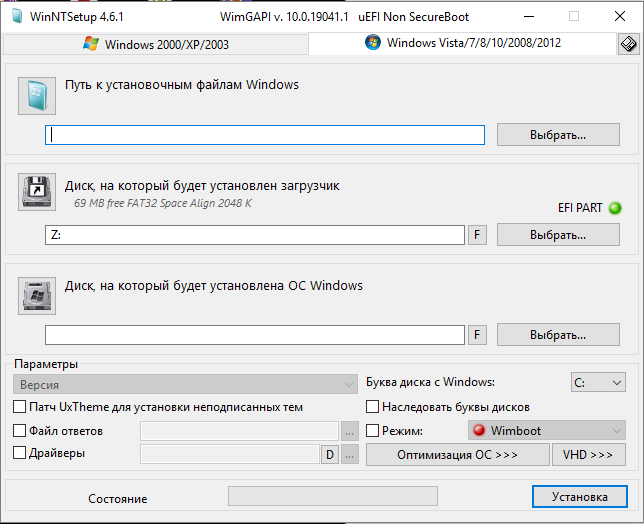The width and height of the screenshot is (644, 524).
Task: Click the Windows installation drive icon
Action: [x=37, y=296]
